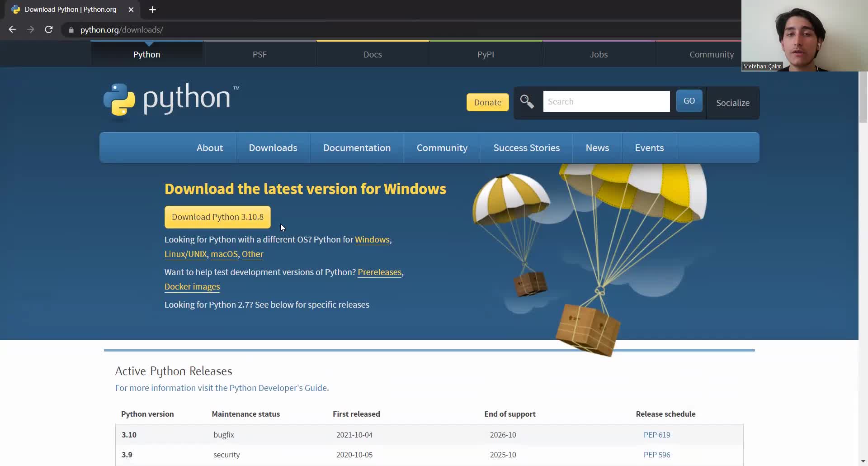This screenshot has height=466, width=868.
Task: Click the Active Python Releases heading
Action: (x=174, y=371)
